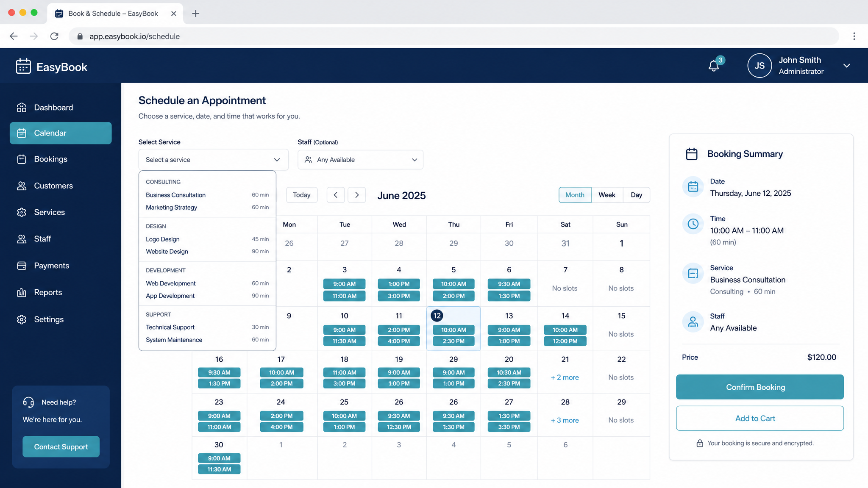Viewport: 868px width, 488px height.
Task: Click the Services gear icon in sidebar
Action: [22, 212]
